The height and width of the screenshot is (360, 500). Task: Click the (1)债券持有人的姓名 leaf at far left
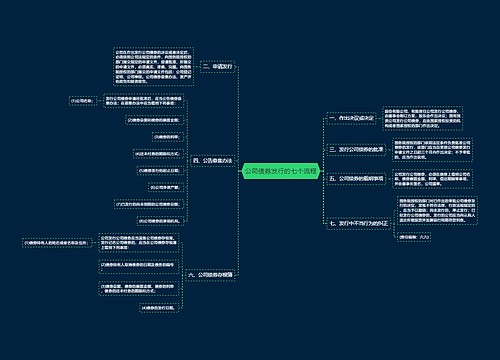click(56, 243)
